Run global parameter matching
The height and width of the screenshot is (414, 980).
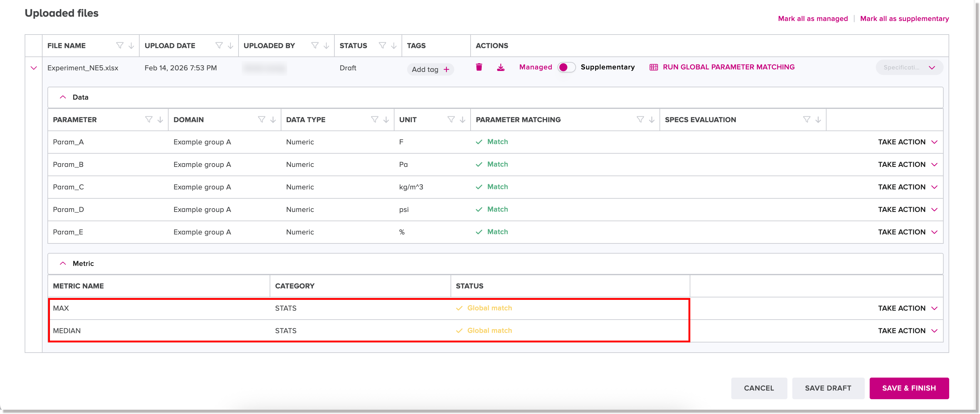coord(722,67)
